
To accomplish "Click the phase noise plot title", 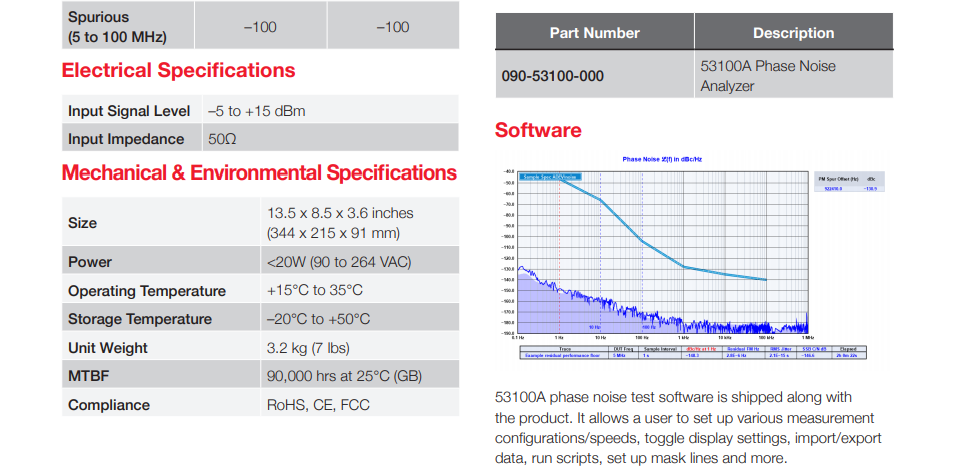I will coord(663,159).
